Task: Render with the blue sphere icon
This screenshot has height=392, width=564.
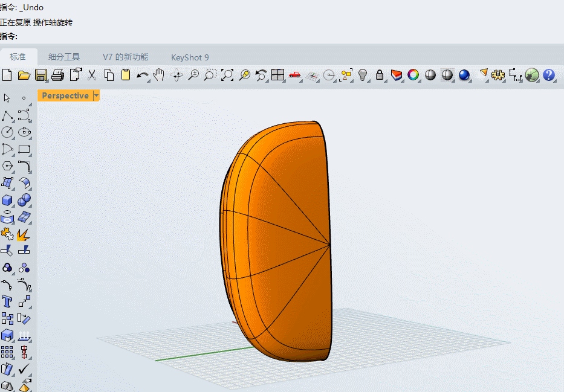Action: (x=464, y=75)
